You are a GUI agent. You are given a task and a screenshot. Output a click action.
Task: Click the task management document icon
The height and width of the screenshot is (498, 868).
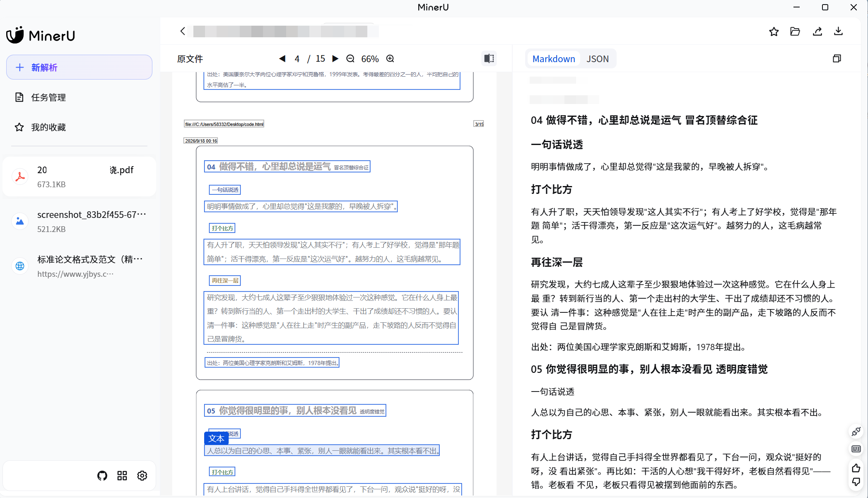(19, 97)
